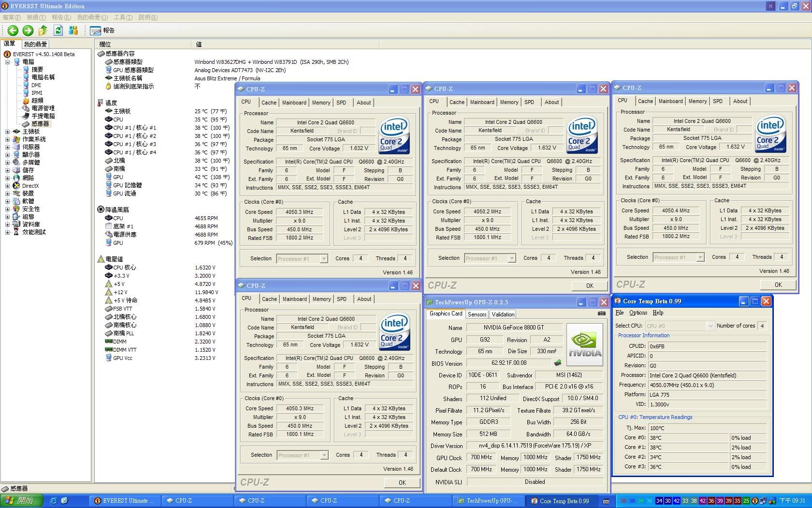Switch to the Sensors tab in GPU-Z
Image resolution: width=812 pixels, height=508 pixels.
477,314
